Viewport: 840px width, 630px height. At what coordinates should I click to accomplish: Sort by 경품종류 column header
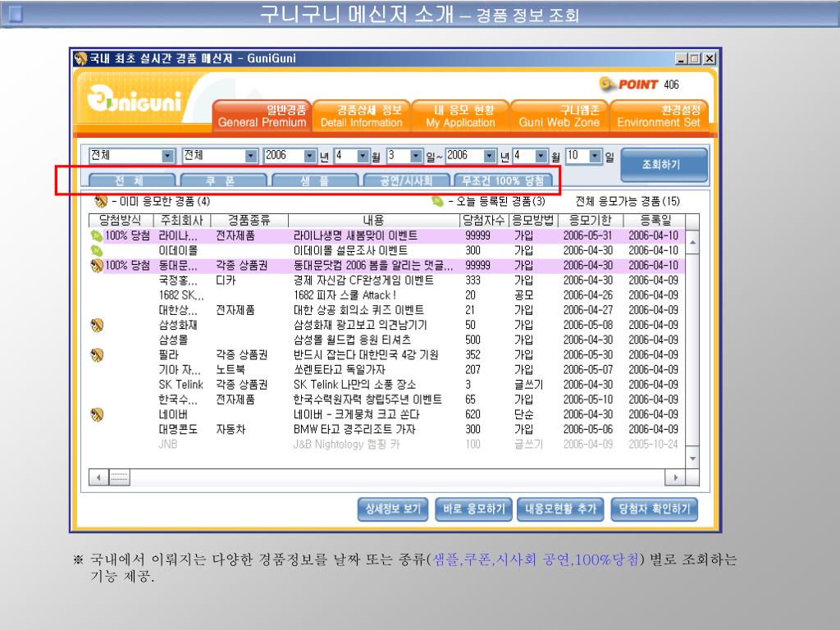249,220
